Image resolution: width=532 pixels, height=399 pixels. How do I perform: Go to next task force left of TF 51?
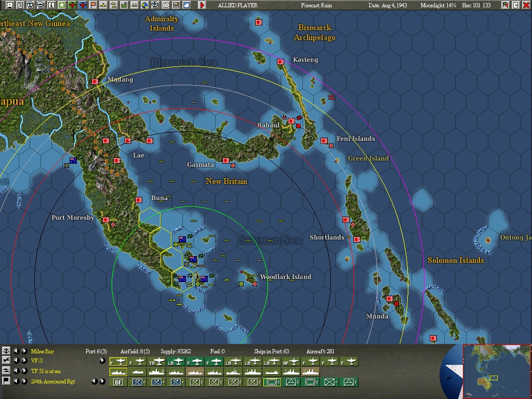click(24, 371)
